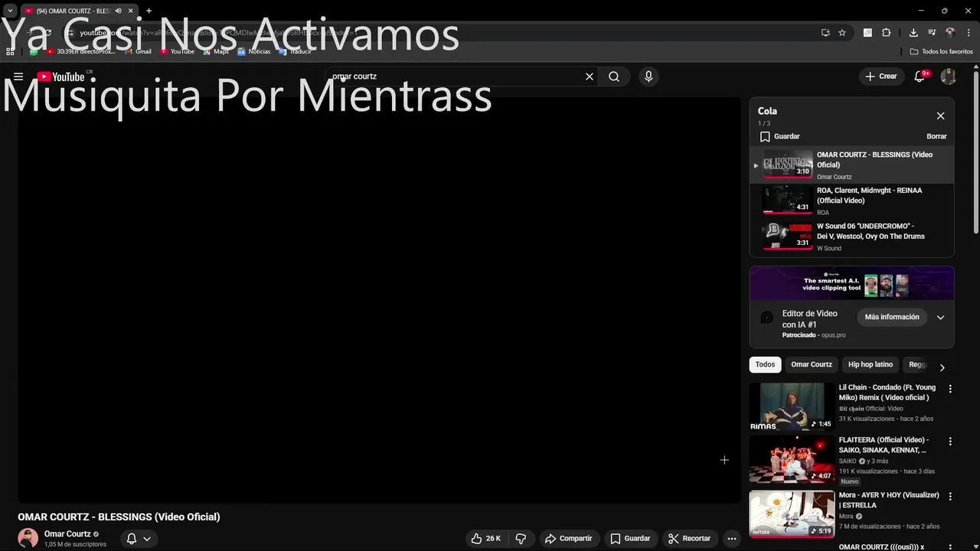Image resolution: width=980 pixels, height=551 pixels.
Task: Open the Maps bookmark
Action: tap(215, 51)
